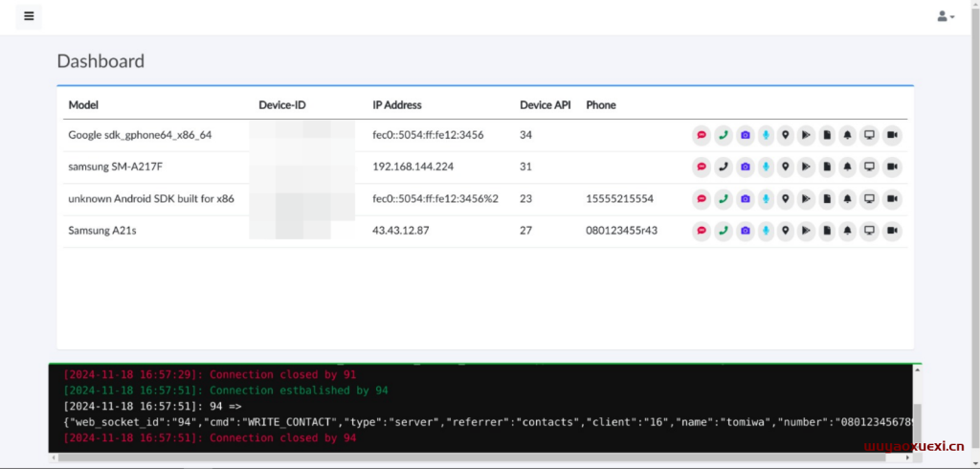Click file icon for unknown Android SDK row
The image size is (980, 469).
click(827, 199)
